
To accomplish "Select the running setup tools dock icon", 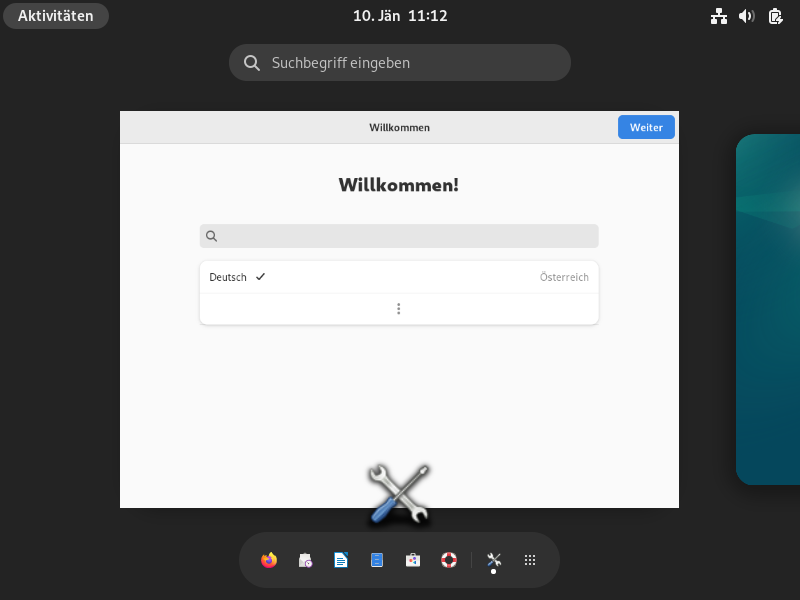I will pos(494,560).
